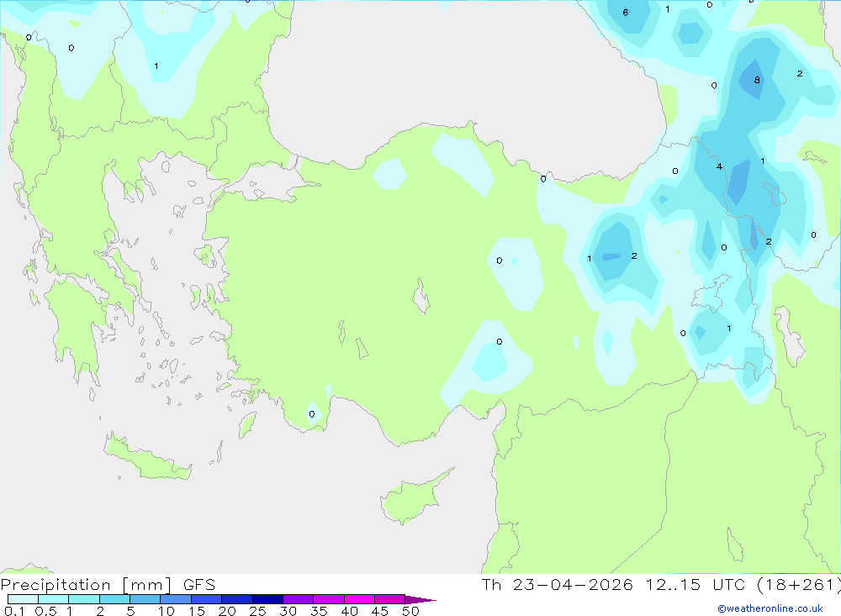Click the "(18+261)" forecast run text
The height and width of the screenshot is (616, 841).
(799, 584)
